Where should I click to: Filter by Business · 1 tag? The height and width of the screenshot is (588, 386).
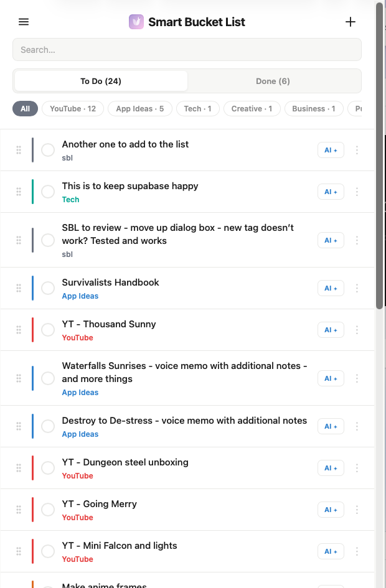(314, 109)
